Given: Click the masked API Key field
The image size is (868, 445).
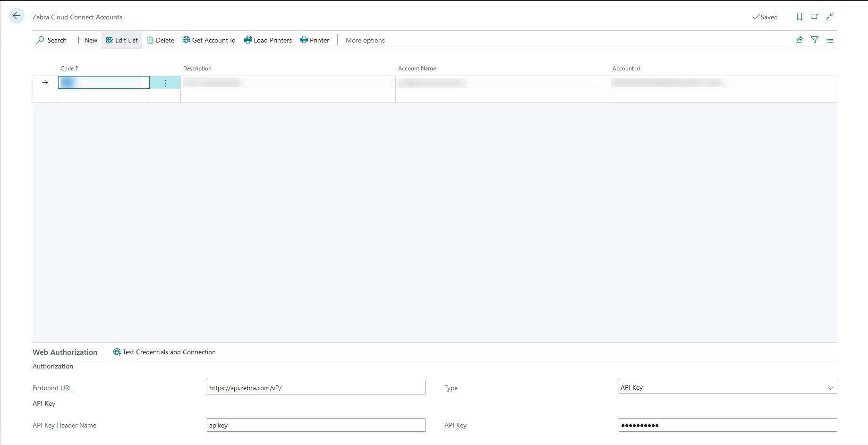Looking at the screenshot, I should pyautogui.click(x=728, y=425).
